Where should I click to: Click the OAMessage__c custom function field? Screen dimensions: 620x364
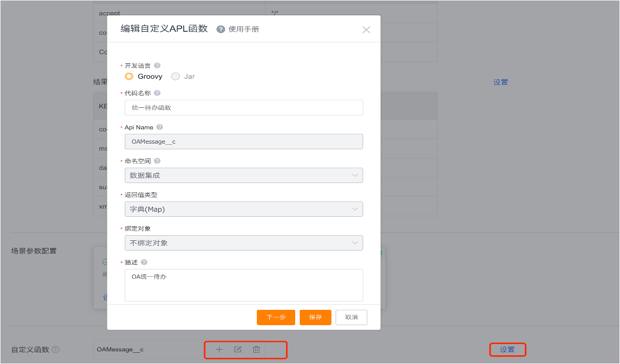(148, 350)
